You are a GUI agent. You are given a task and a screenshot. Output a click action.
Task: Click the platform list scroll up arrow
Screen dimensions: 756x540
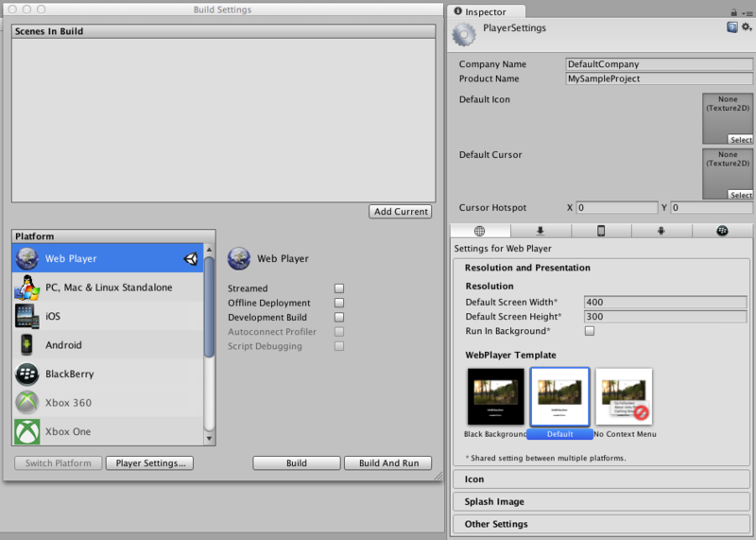(209, 250)
